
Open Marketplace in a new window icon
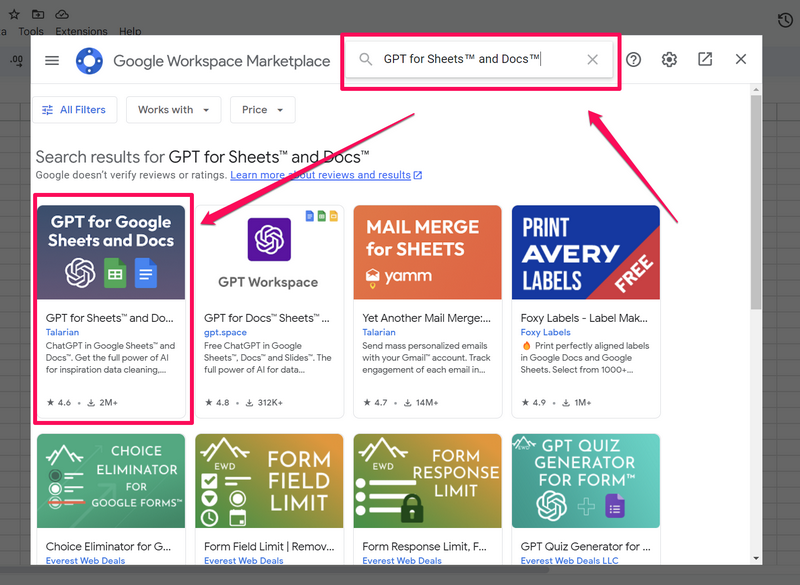[705, 60]
